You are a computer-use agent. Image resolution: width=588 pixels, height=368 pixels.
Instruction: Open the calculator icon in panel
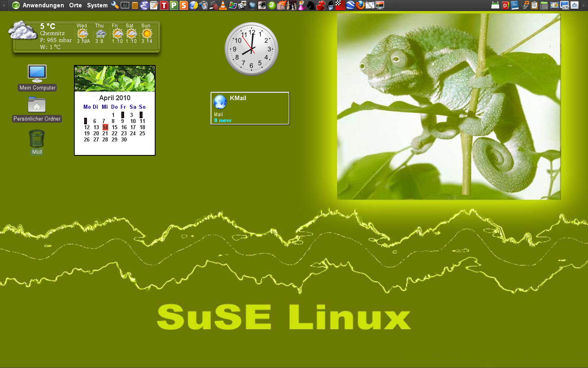point(544,5)
